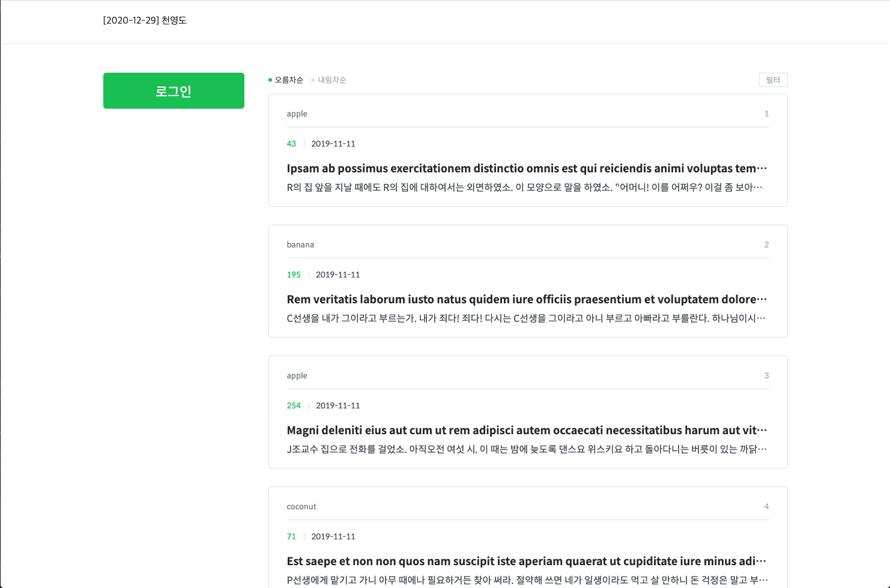
Task: Open article titled Ipsam ab possimus exercitationem
Action: click(x=527, y=168)
